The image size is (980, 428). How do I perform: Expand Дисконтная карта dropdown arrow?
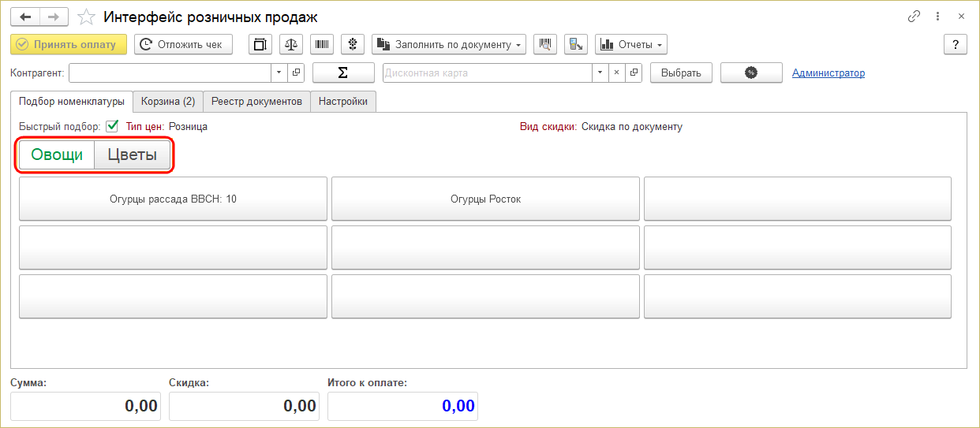[600, 73]
